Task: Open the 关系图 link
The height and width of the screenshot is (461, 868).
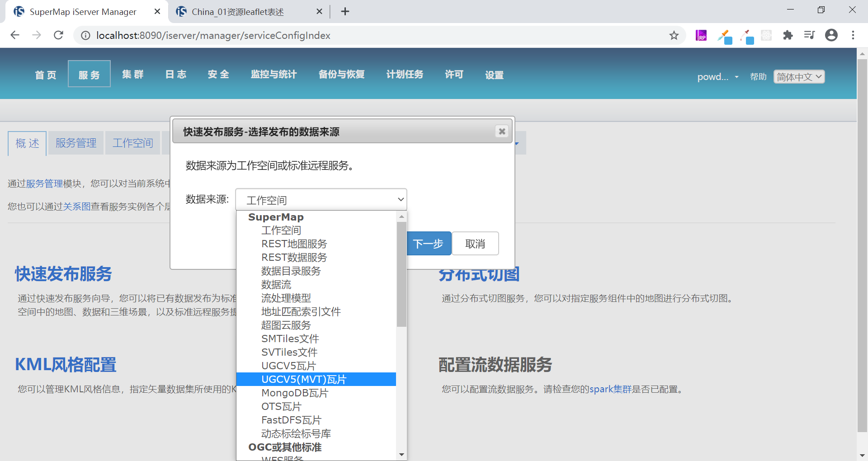Action: pyautogui.click(x=77, y=207)
